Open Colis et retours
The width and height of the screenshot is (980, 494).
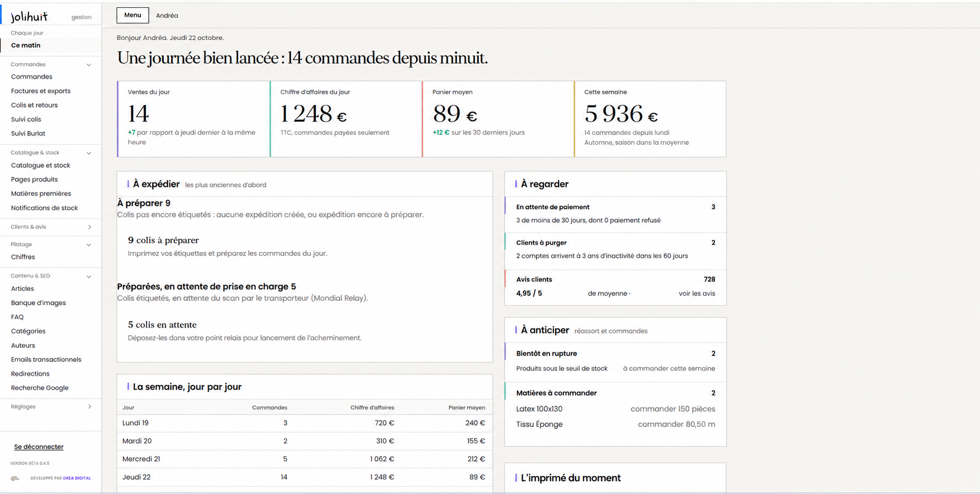click(34, 105)
